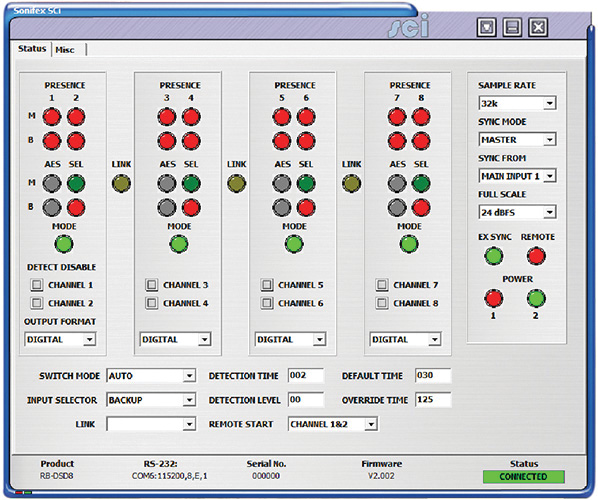Click Power 1 red indicator
The height and width of the screenshot is (500, 598).
click(x=494, y=299)
